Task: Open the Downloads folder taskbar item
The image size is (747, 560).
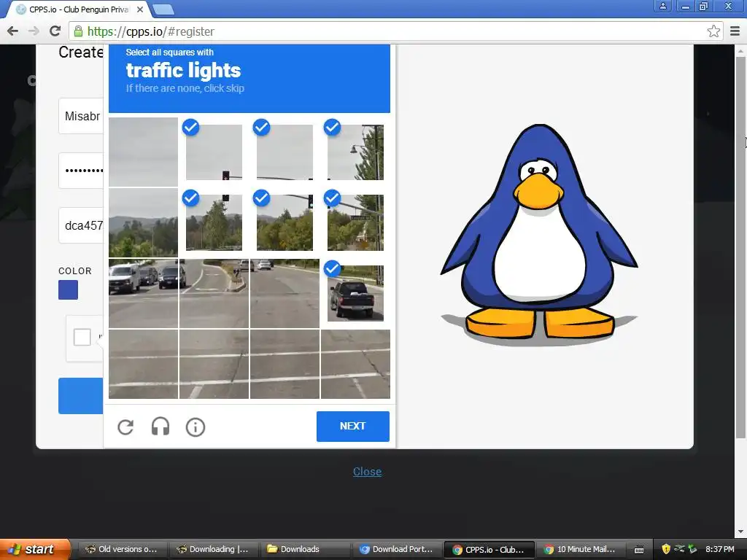Action: point(305,549)
